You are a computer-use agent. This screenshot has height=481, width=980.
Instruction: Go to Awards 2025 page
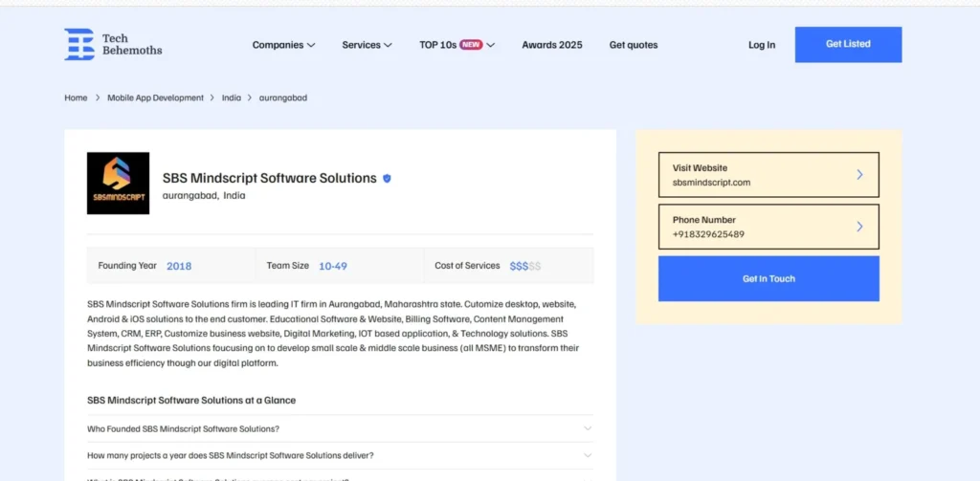pos(552,45)
